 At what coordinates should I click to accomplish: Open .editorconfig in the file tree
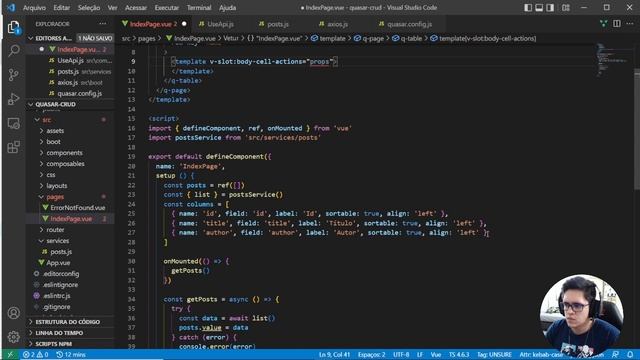coord(61,274)
